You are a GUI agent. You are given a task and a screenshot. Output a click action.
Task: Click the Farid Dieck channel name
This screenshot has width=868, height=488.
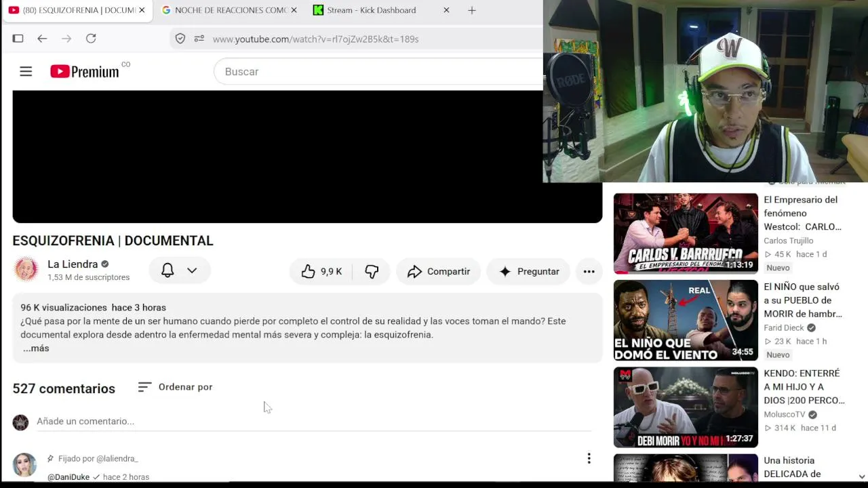tap(784, 327)
